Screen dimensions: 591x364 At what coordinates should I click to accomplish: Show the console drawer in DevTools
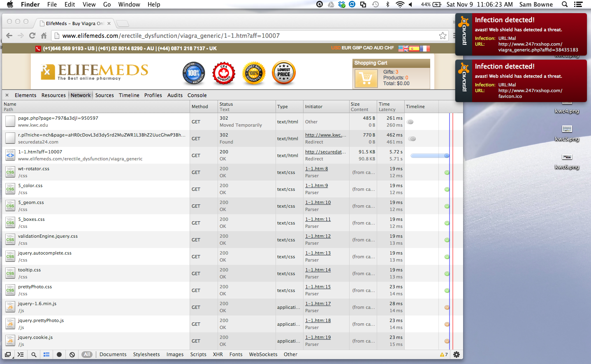(21, 355)
